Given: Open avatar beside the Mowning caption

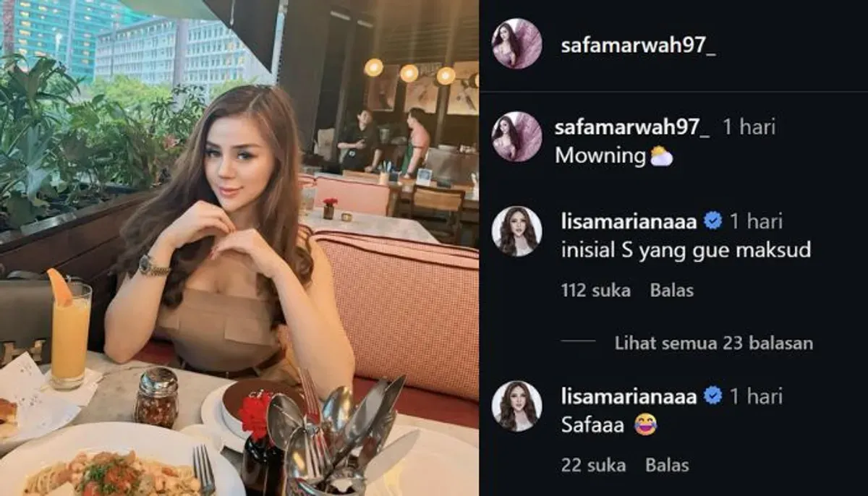Looking at the screenshot, I should click(x=516, y=136).
